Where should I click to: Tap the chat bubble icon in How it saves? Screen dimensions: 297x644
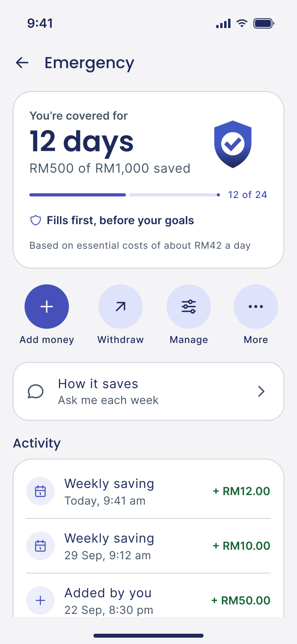click(x=36, y=391)
